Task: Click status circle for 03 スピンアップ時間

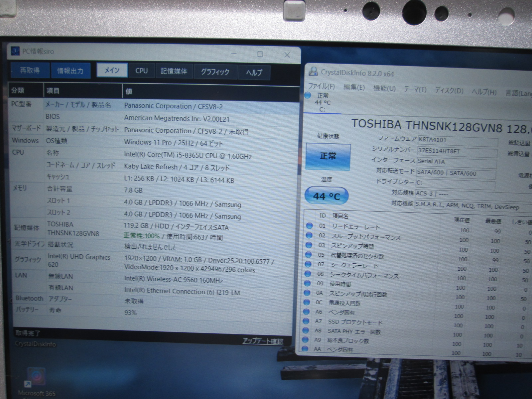Action: coord(309,245)
